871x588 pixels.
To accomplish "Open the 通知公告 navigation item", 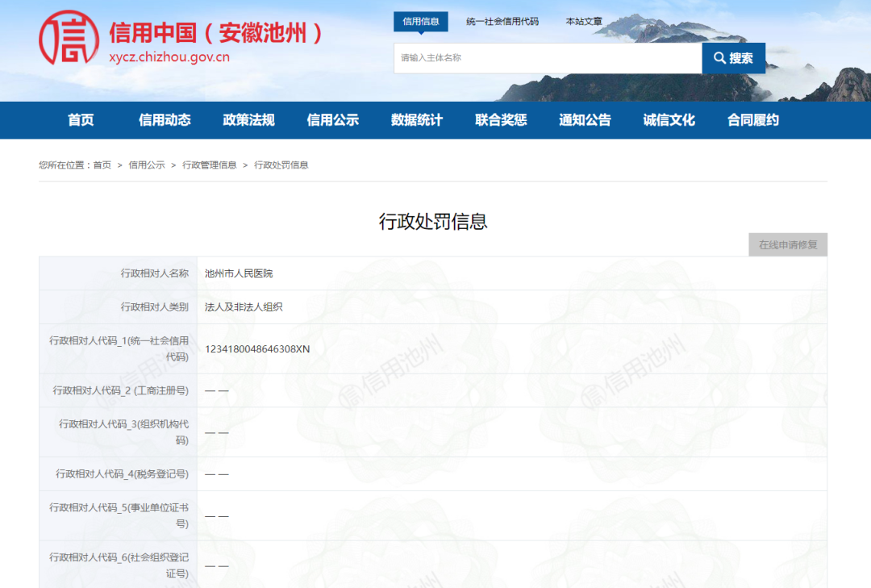I will tap(585, 120).
